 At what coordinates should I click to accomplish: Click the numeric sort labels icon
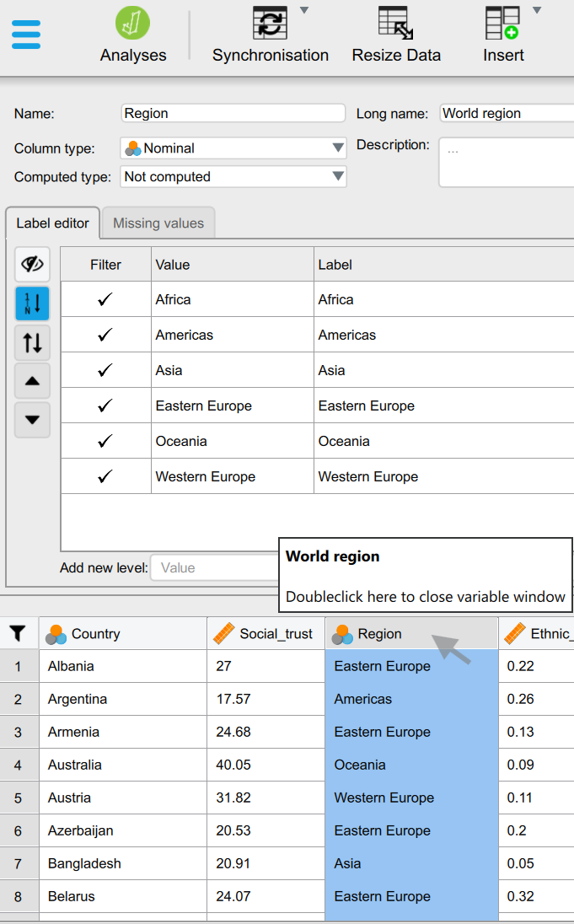coord(32,304)
